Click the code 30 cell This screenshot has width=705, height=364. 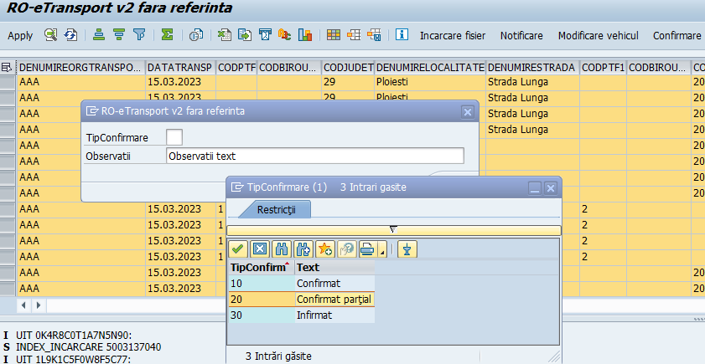(x=261, y=315)
